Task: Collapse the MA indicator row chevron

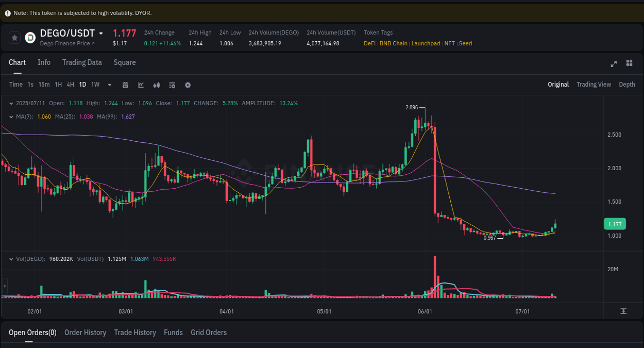Action: point(11,117)
